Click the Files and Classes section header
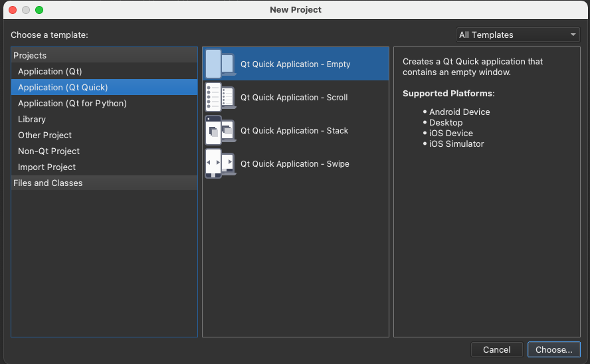This screenshot has height=364, width=590. pos(48,183)
